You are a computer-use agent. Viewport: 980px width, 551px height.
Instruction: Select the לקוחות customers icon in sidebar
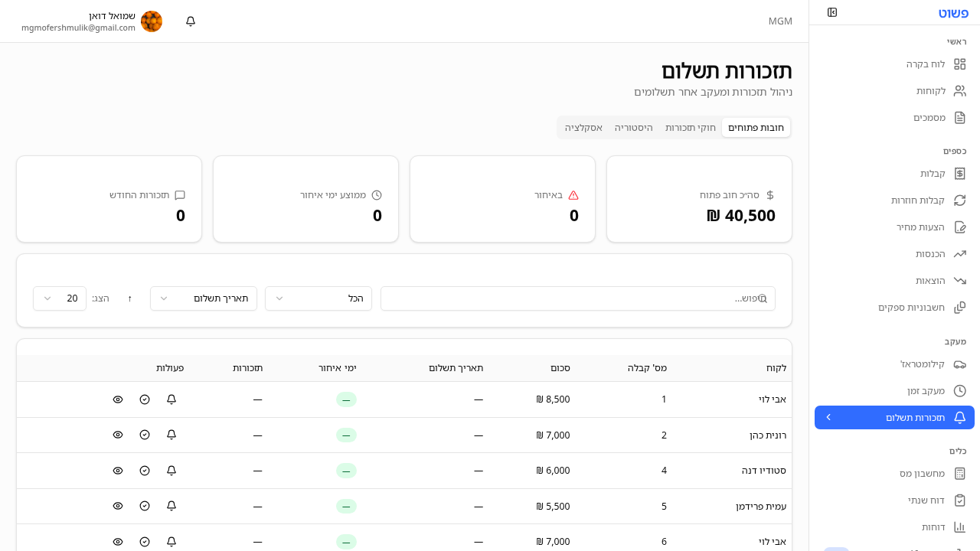(x=960, y=90)
